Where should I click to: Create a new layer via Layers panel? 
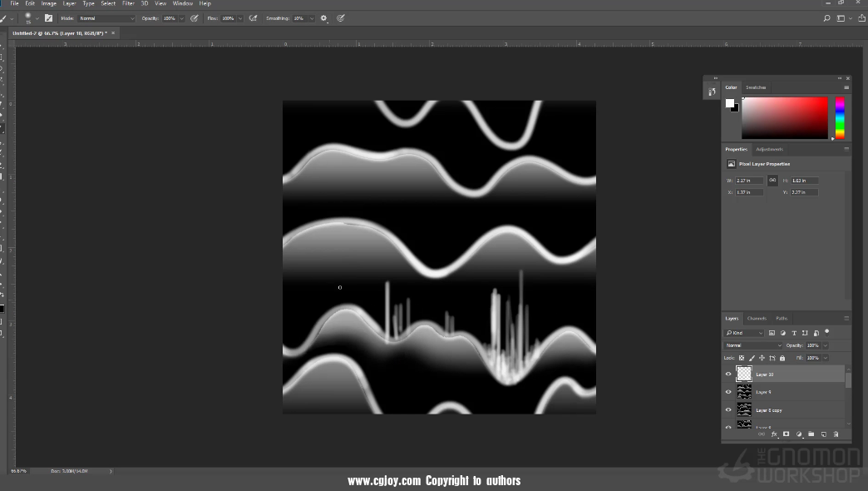pos(823,434)
